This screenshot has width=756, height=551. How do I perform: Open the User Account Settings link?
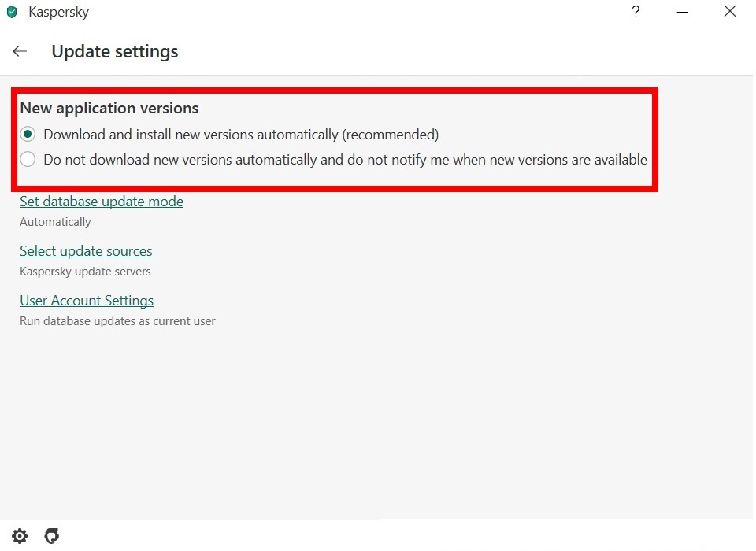coord(87,301)
